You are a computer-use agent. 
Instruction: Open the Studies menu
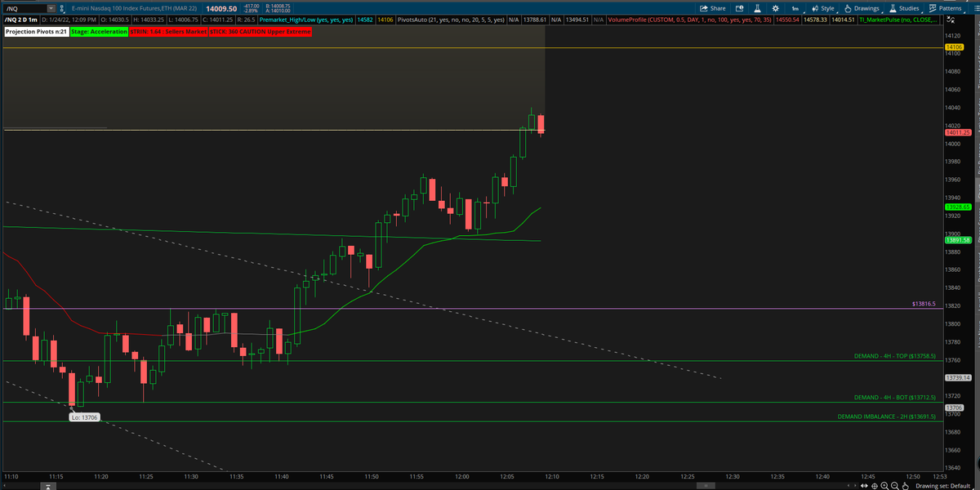pyautogui.click(x=904, y=8)
